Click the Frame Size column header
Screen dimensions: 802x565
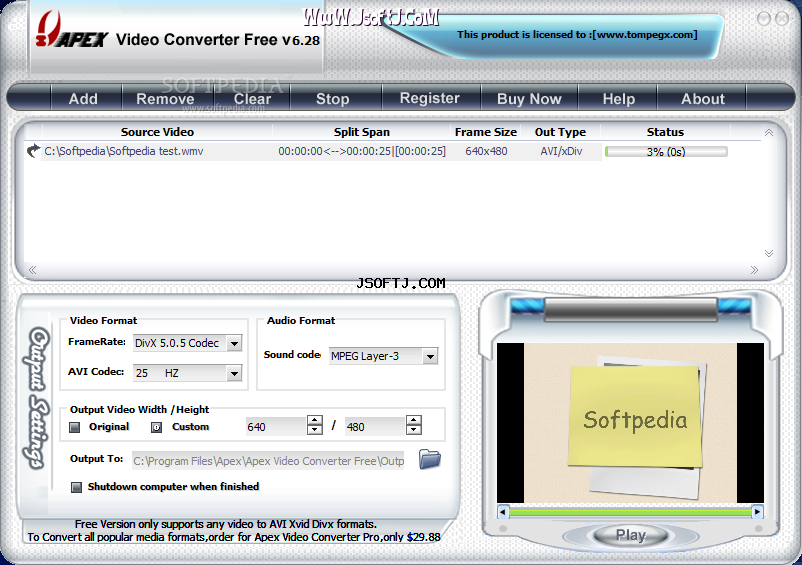click(486, 132)
